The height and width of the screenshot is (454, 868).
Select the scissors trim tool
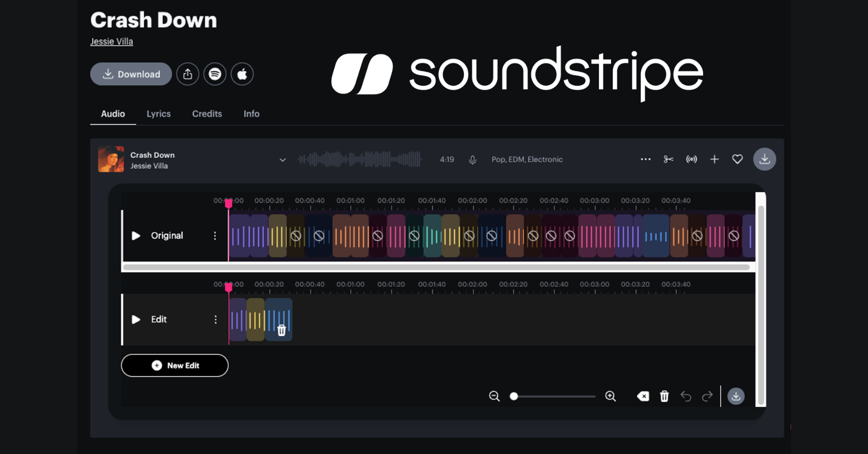[x=668, y=159]
